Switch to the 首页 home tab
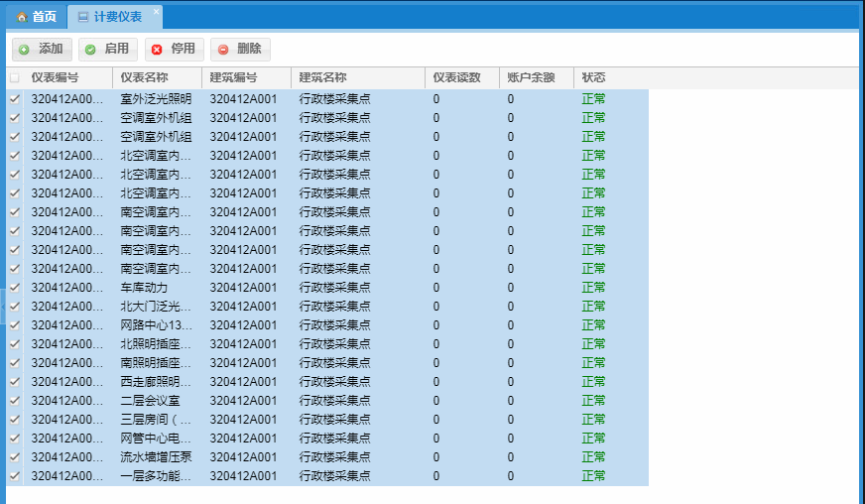This screenshot has width=865, height=504. [x=36, y=17]
